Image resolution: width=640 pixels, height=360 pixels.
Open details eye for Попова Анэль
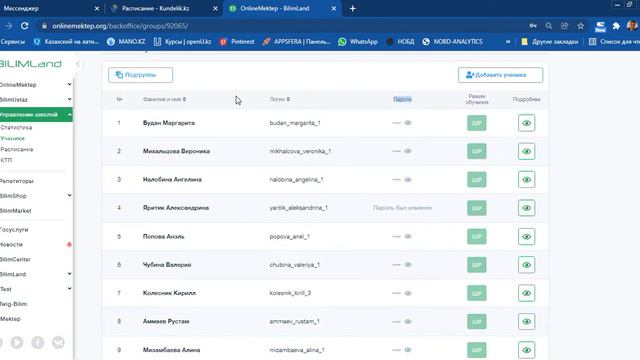coord(527,236)
